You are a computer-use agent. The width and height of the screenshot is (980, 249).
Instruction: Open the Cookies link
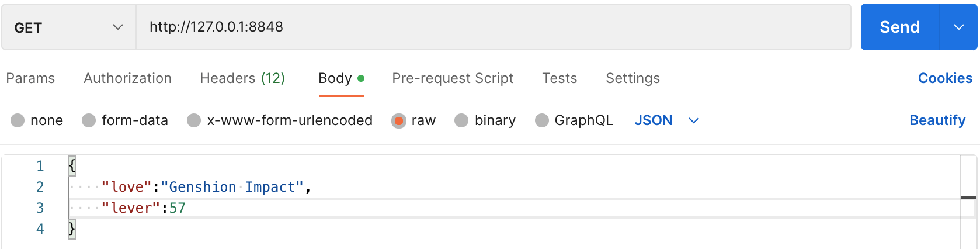[945, 78]
